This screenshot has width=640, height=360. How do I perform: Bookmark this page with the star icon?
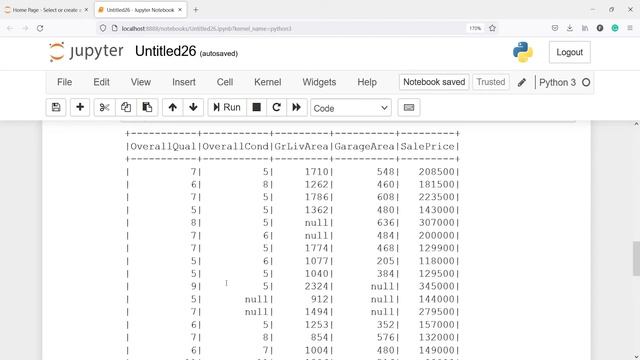492,28
